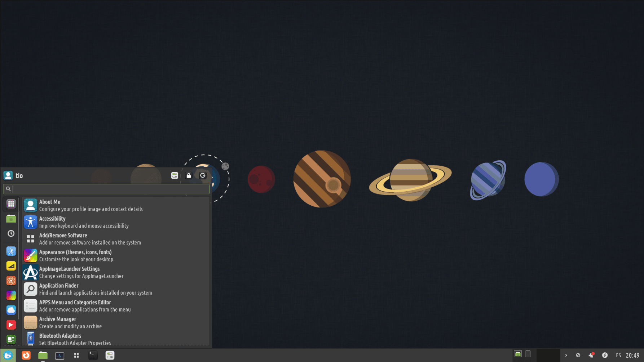Image resolution: width=644 pixels, height=362 pixels.
Task: Select the red play button category
Action: 11,325
